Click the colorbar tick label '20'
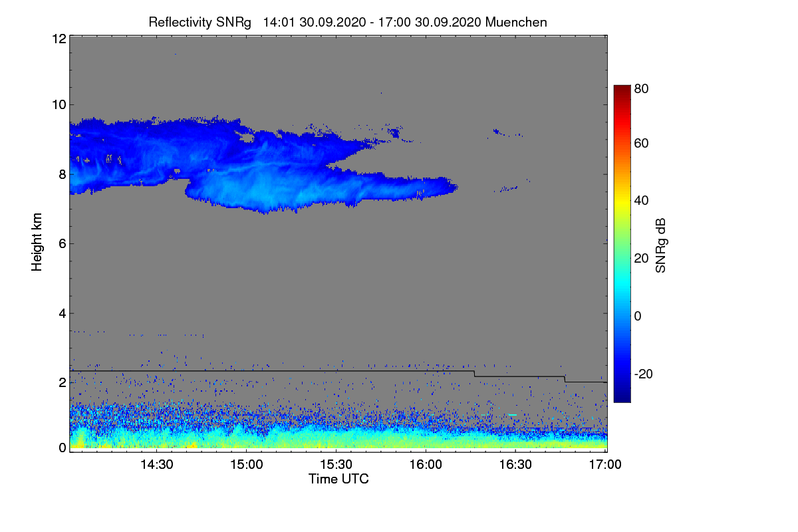The width and height of the screenshot is (798, 532). pos(642,258)
